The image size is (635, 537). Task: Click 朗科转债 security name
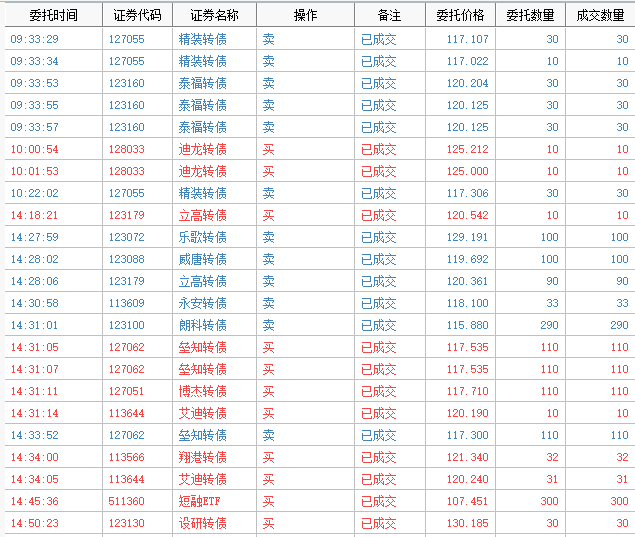coord(202,325)
